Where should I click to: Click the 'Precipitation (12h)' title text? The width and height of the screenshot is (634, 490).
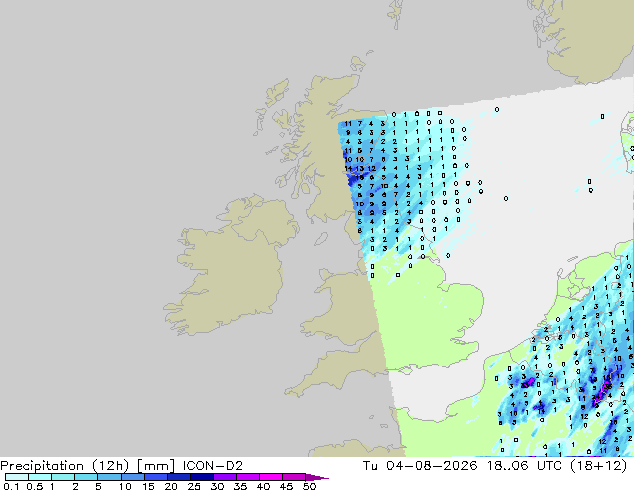click(65, 466)
